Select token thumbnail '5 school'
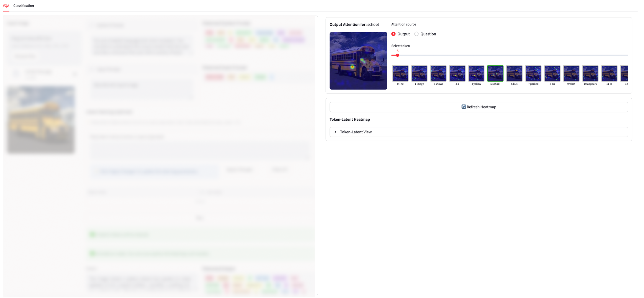This screenshot has height=298, width=644. pyautogui.click(x=495, y=73)
